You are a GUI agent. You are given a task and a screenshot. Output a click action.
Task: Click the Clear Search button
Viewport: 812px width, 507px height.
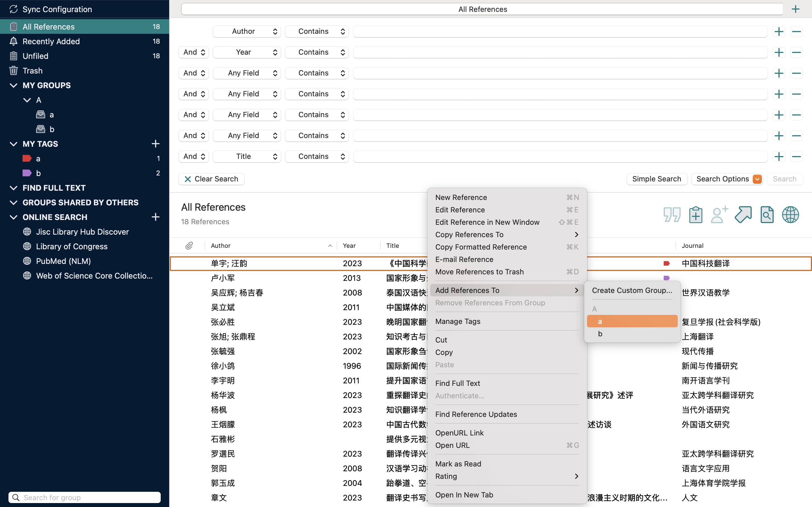click(x=211, y=179)
